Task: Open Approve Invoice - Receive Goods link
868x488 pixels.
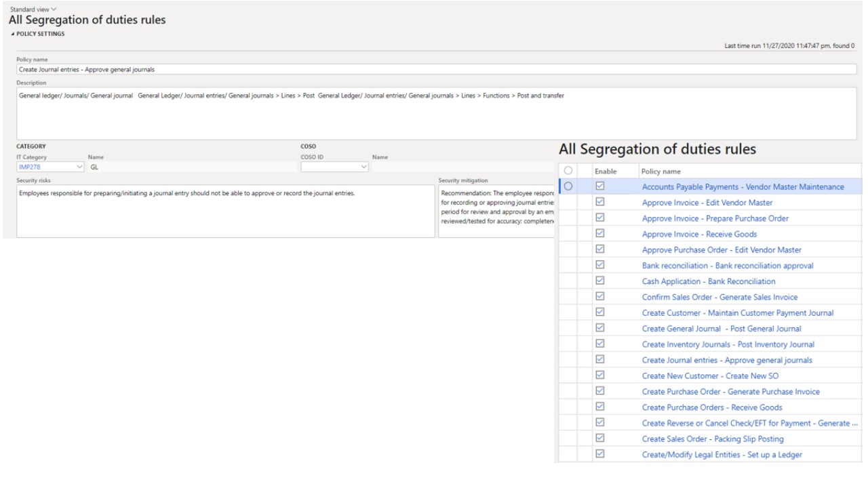Action: [698, 234]
